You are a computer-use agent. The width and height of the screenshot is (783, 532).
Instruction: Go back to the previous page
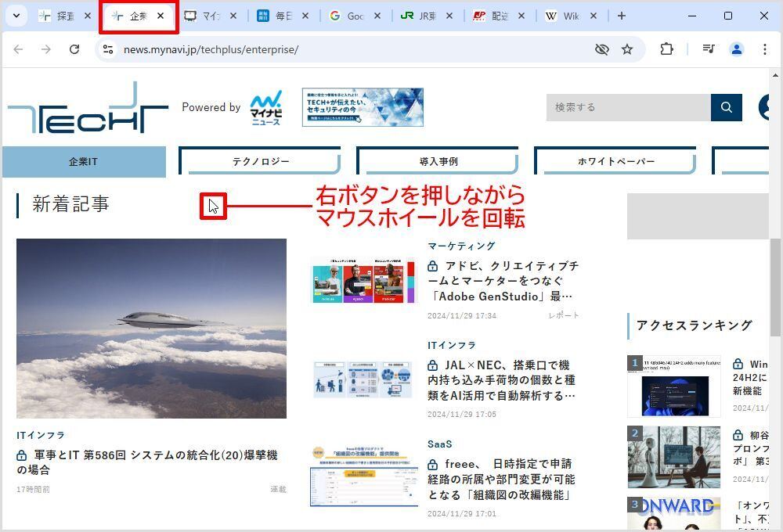pos(19,49)
